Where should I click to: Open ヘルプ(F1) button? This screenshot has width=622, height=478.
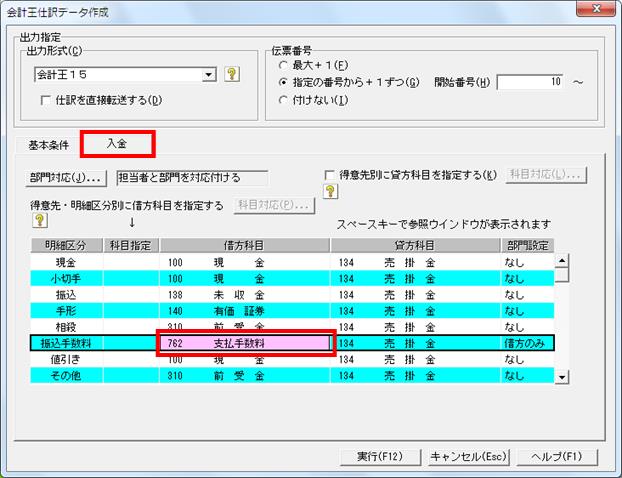click(557, 457)
